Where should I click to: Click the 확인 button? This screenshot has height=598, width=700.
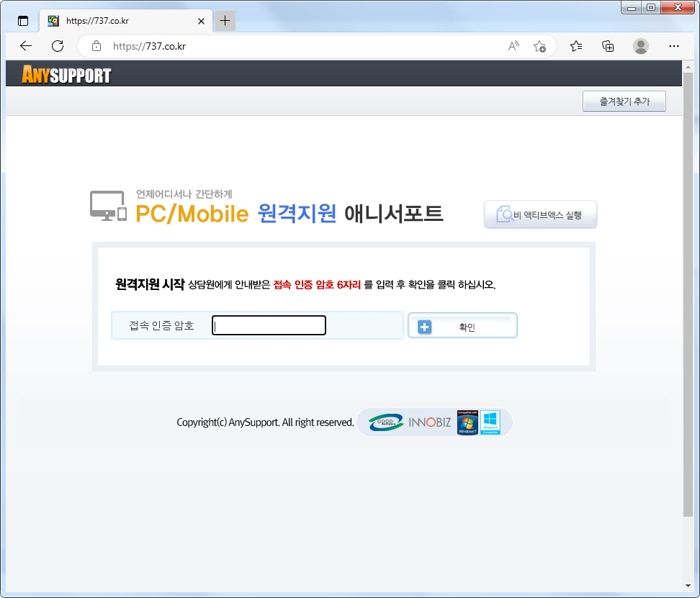pos(462,325)
